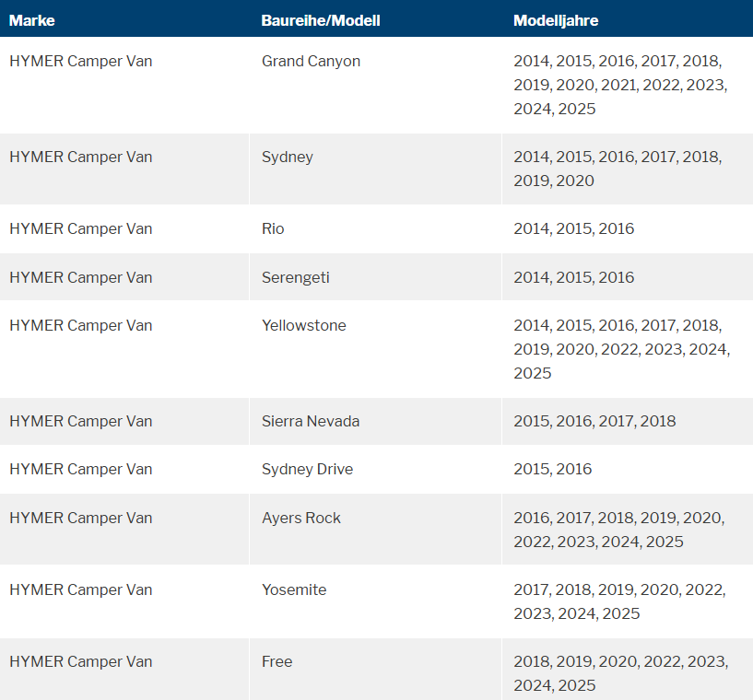The image size is (753, 700).
Task: Click the Marke column header
Action: [x=31, y=20]
